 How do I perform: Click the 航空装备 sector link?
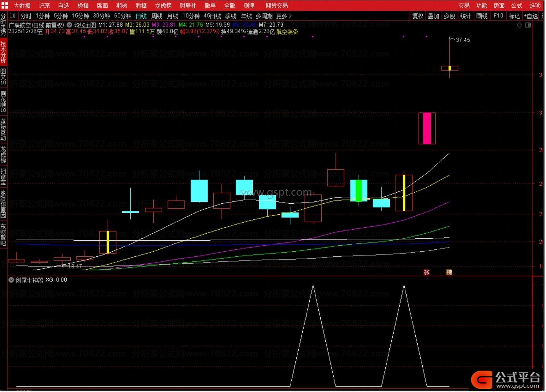coord(287,32)
